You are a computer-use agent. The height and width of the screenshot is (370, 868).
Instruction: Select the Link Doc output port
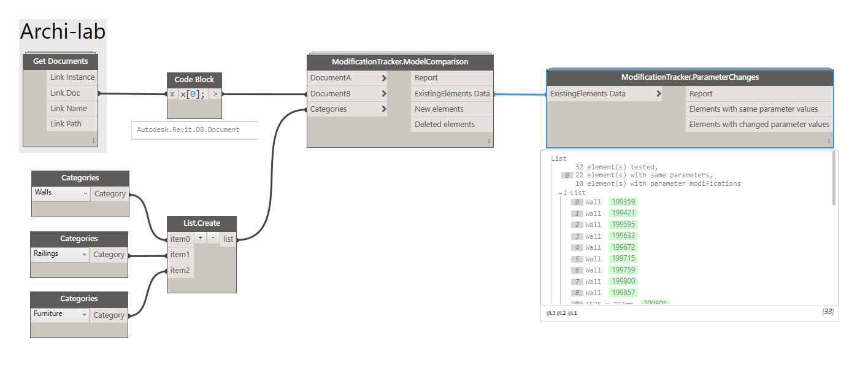click(x=72, y=93)
